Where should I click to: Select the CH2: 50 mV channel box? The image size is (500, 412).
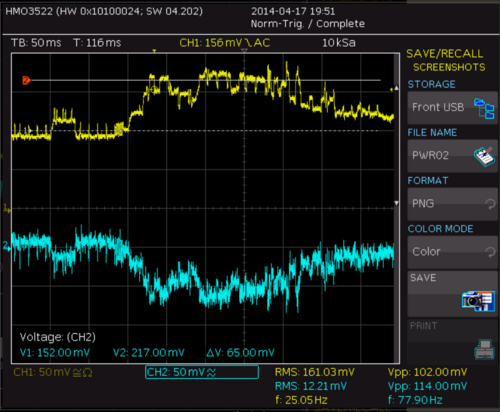[x=202, y=372]
